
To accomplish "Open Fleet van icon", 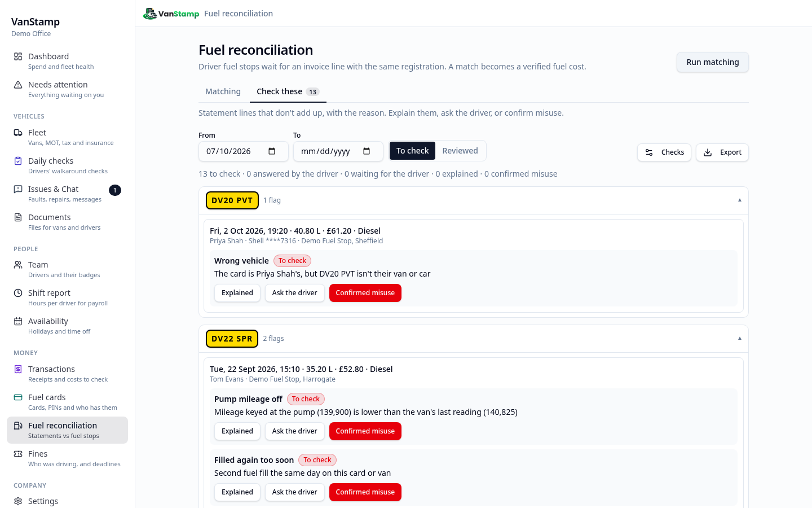I will [x=18, y=133].
